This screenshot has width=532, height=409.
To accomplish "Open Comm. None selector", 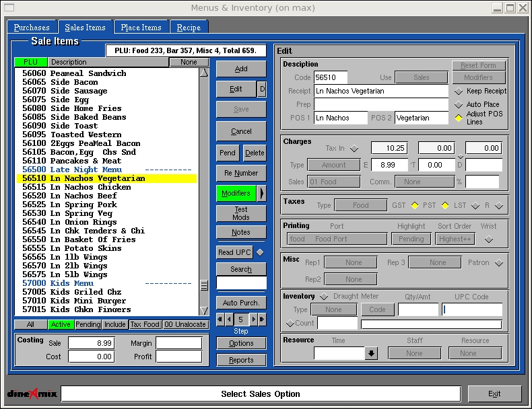I will point(424,182).
